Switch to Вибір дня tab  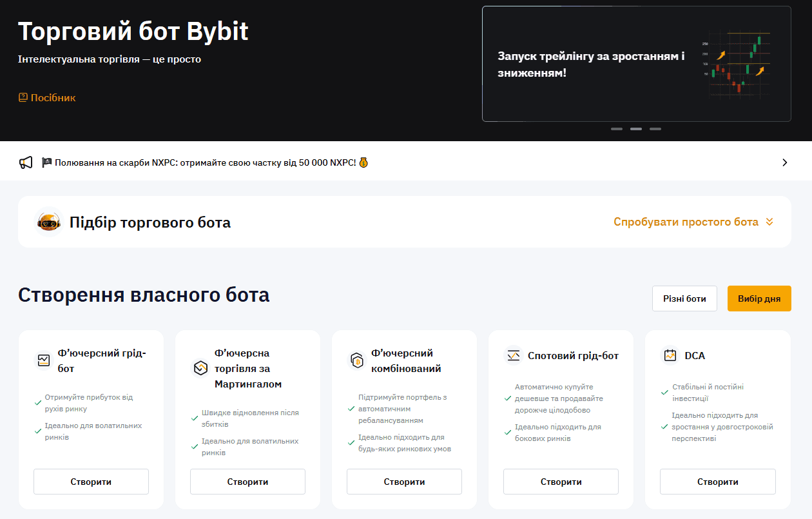(759, 299)
